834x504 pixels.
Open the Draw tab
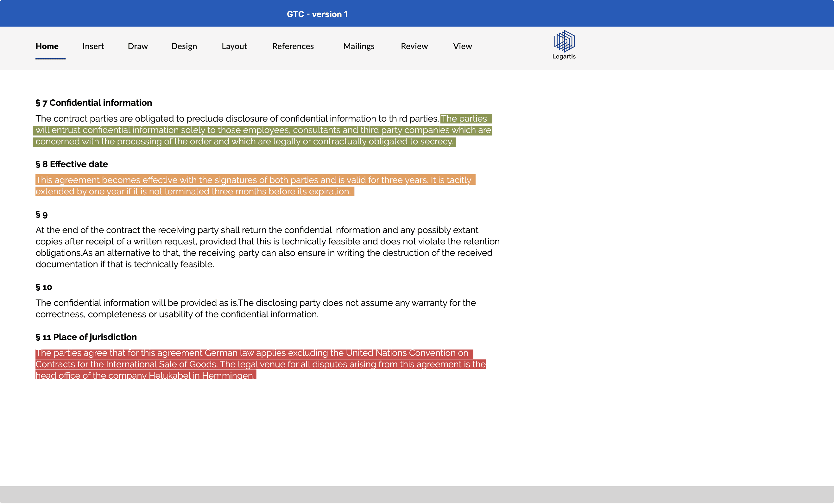click(x=138, y=46)
